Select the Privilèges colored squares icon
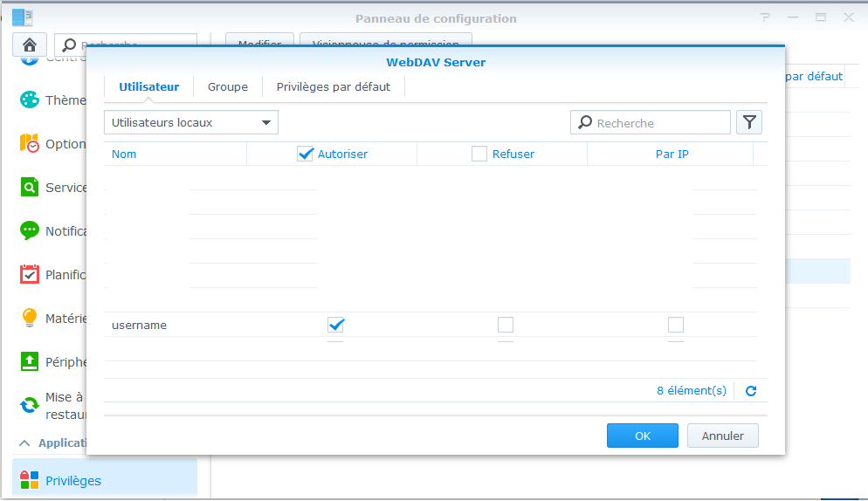This screenshot has width=868, height=501. click(x=30, y=480)
